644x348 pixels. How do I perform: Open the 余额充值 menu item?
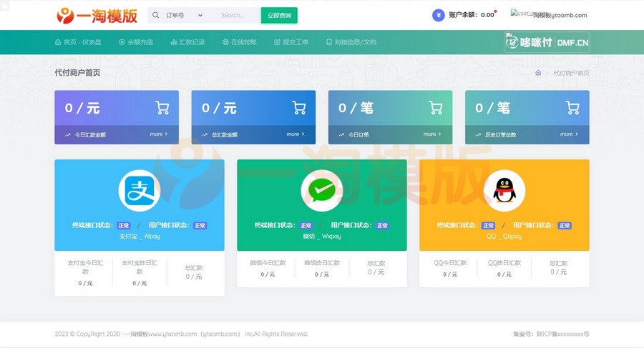[x=136, y=42]
